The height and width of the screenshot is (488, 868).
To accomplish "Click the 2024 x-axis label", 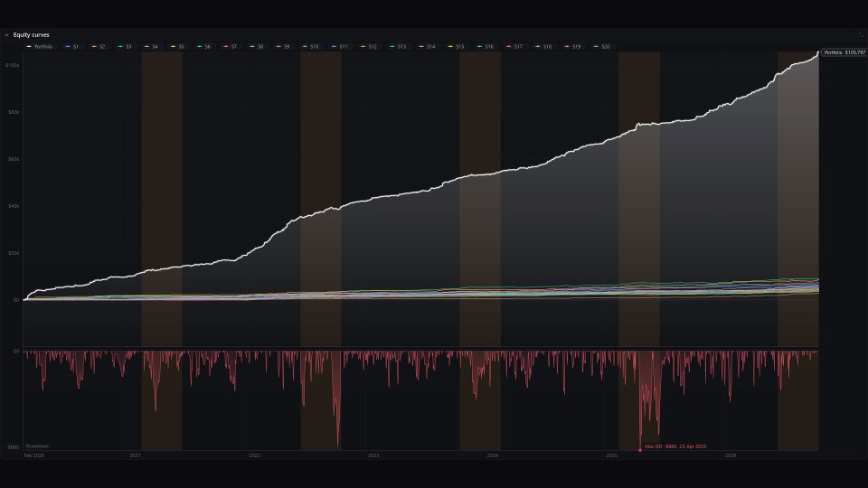I will tap(492, 455).
